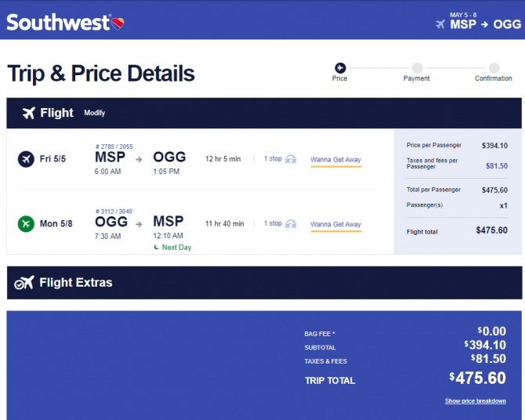
Task: Expand Show price breakdown
Action: tap(475, 401)
